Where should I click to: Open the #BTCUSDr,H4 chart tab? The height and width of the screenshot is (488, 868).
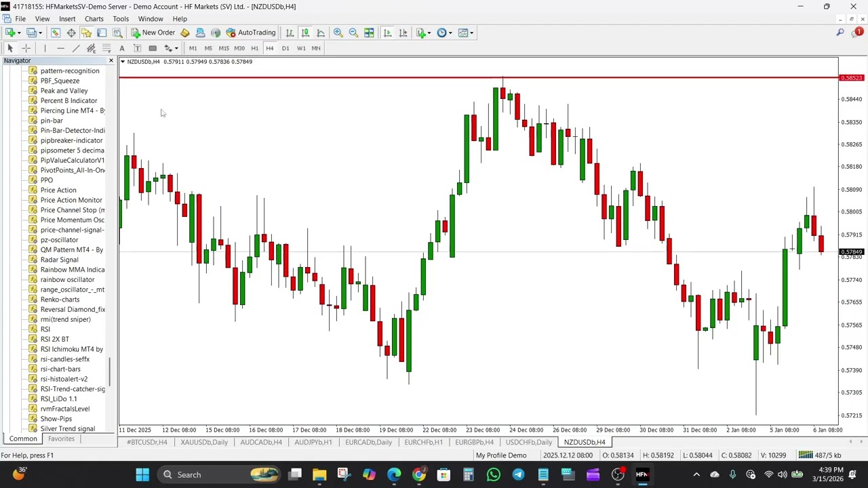147,443
